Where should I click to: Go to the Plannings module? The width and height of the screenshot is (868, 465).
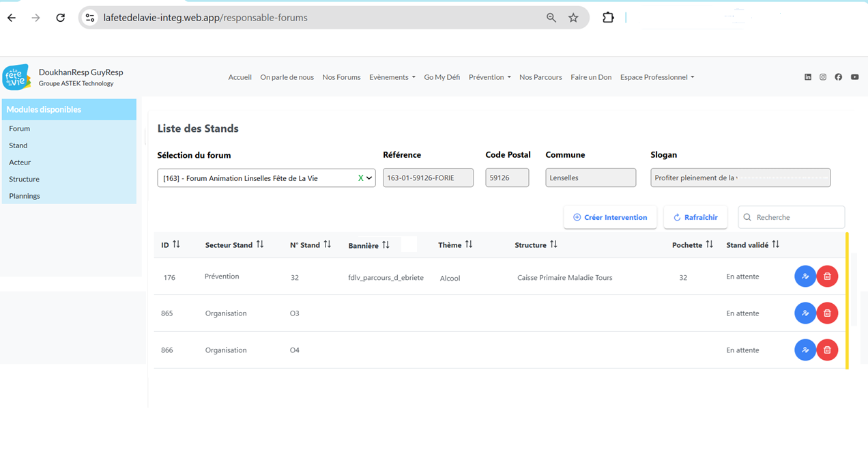25,196
